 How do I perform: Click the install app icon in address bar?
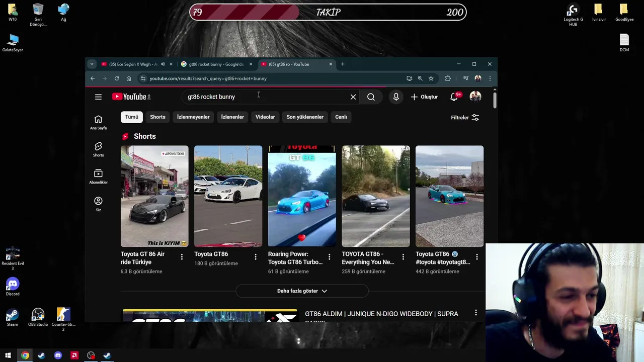[409, 78]
